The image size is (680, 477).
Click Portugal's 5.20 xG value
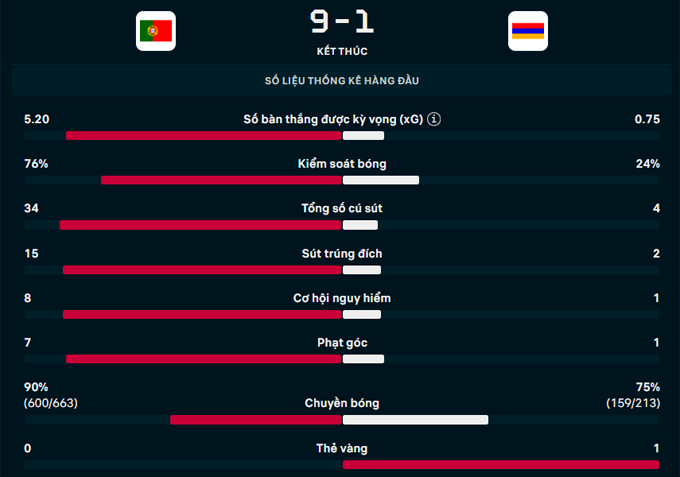tap(37, 119)
